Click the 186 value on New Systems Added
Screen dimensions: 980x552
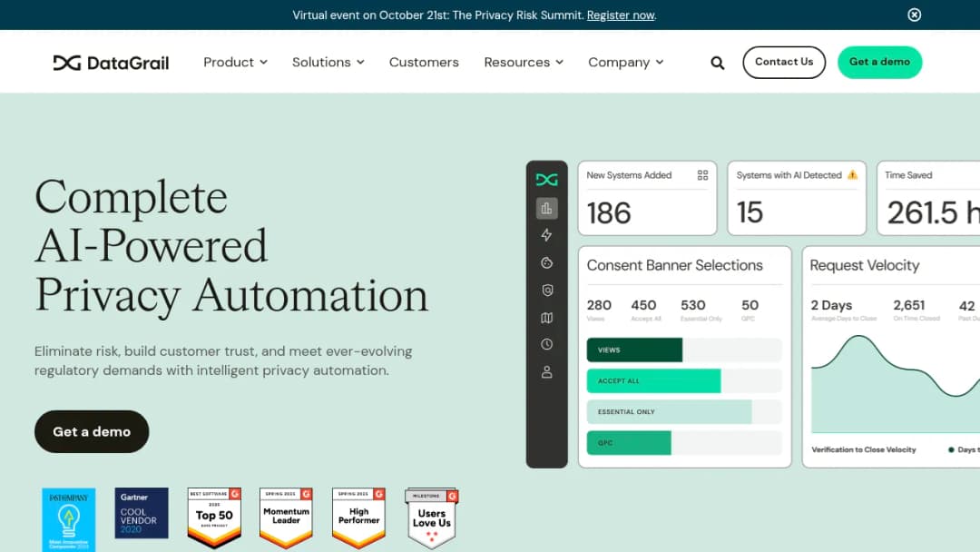[x=609, y=213]
